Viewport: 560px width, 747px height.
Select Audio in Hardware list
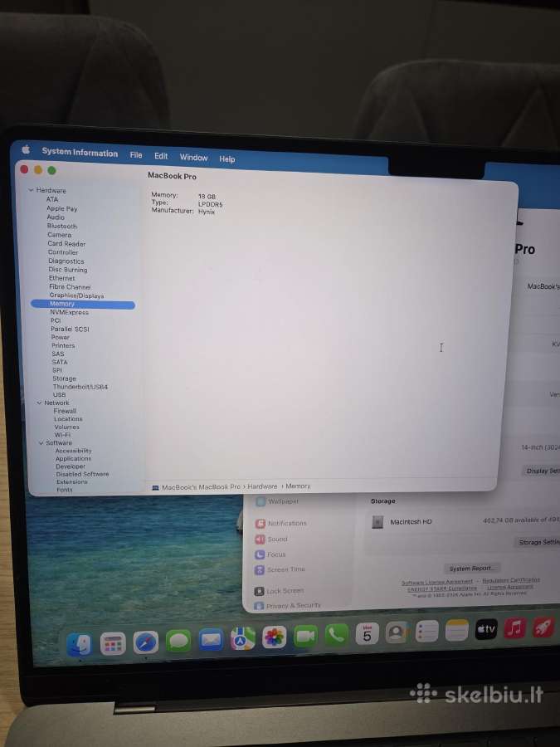56,217
